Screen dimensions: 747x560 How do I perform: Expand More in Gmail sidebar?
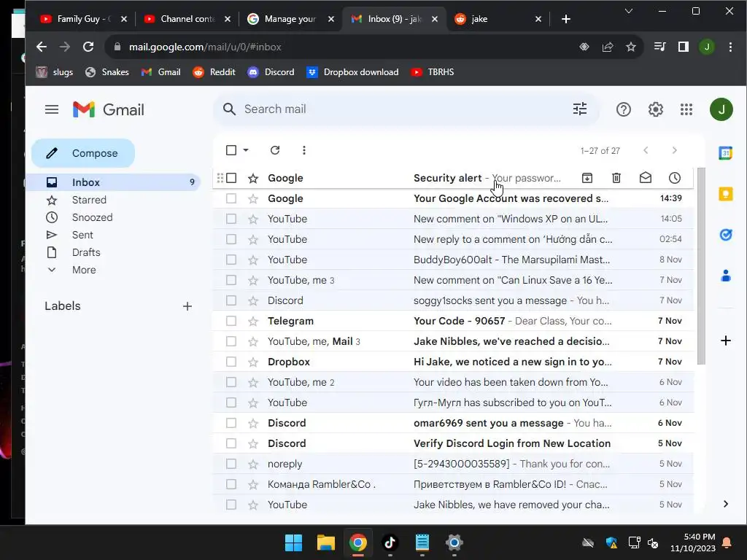click(x=84, y=270)
